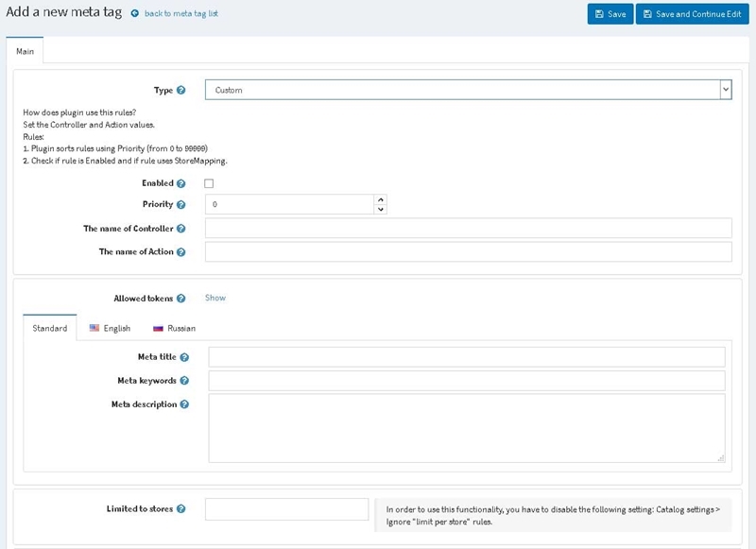Image resolution: width=756 pixels, height=549 pixels.
Task: Click the help icon next to Enabled
Action: tap(180, 183)
